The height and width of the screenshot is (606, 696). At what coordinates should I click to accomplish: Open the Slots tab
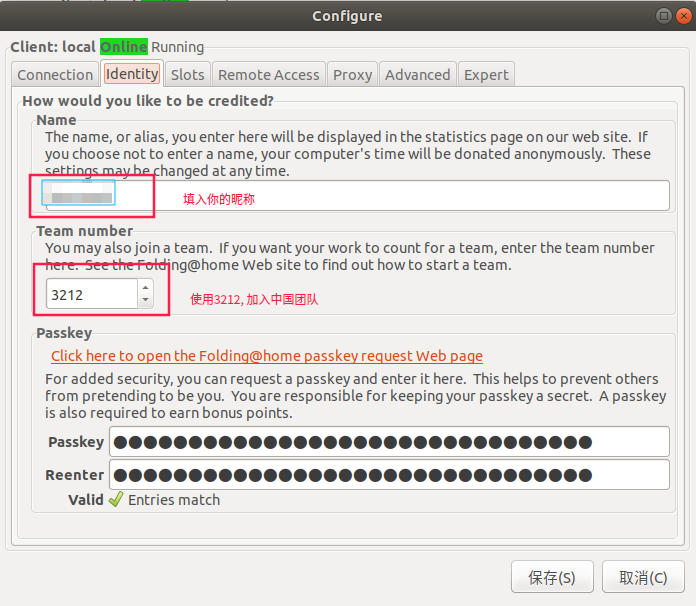click(x=187, y=75)
